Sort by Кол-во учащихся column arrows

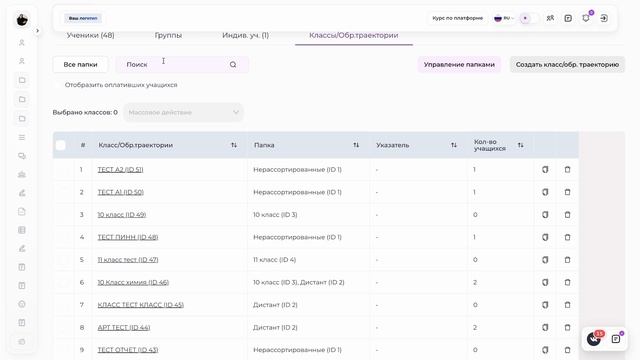point(520,145)
